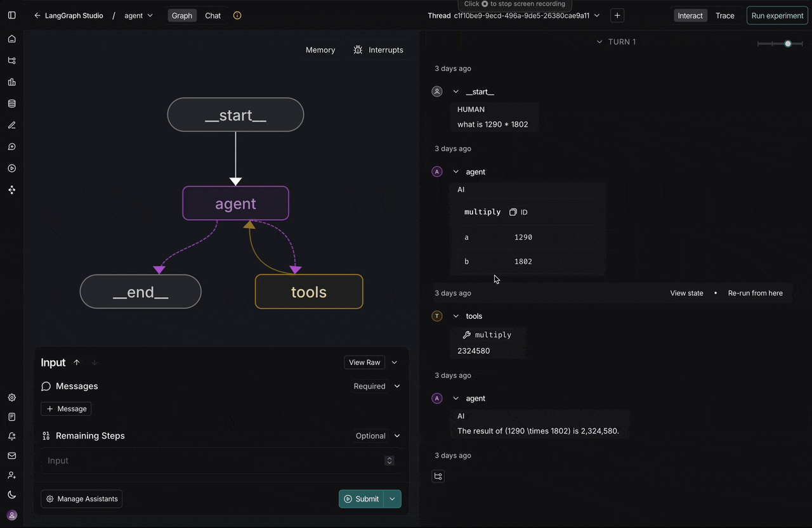The height and width of the screenshot is (528, 812).
Task: Select the Graph tab
Action: [x=182, y=15]
